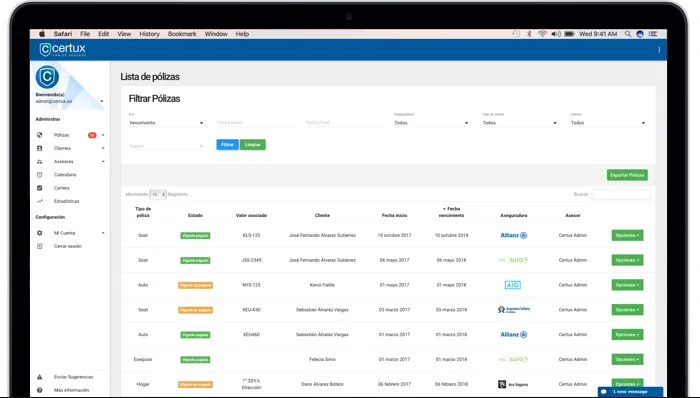
Task: Click Dario Álvarez Botero client name
Action: 322,384
